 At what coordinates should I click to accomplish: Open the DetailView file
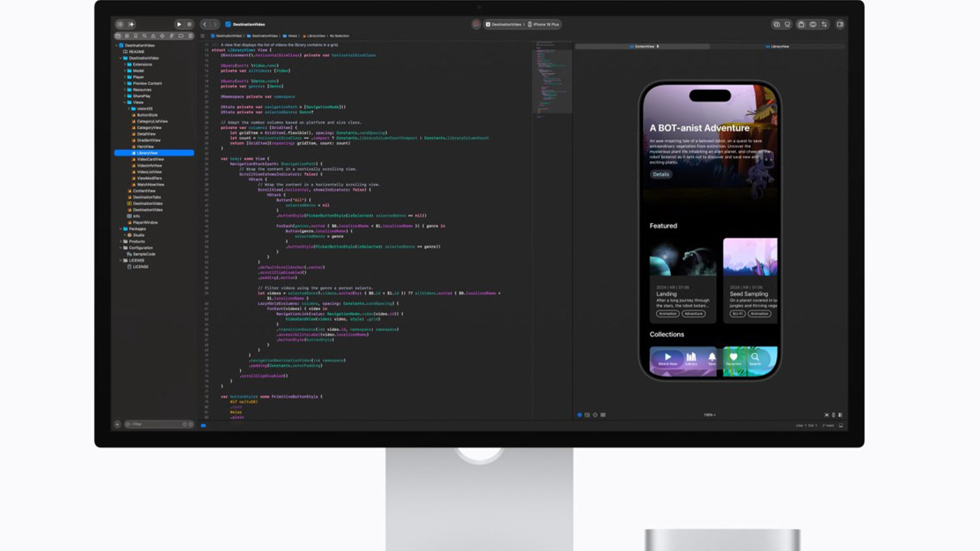pyautogui.click(x=144, y=134)
